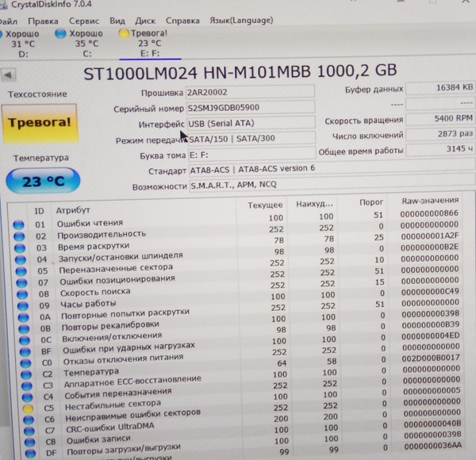This screenshot has width=476, height=460.
Task: Click the blue status icon for the Температура attribute
Action: pyautogui.click(x=19, y=371)
